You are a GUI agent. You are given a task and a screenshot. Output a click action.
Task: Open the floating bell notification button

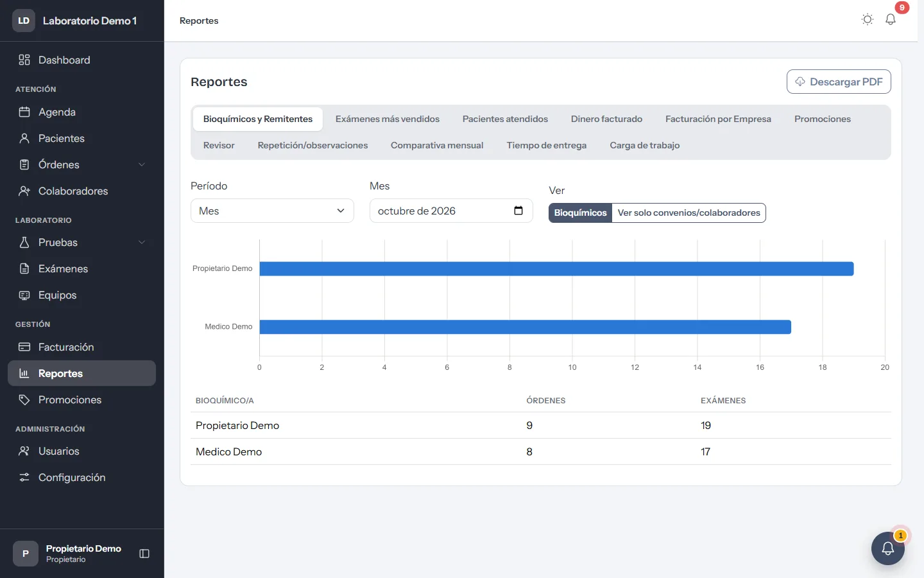888,548
